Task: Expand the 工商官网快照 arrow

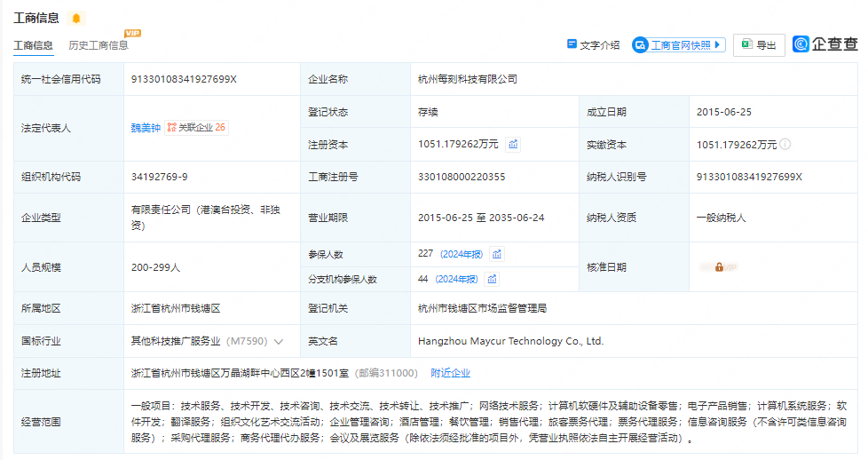Action: point(718,44)
